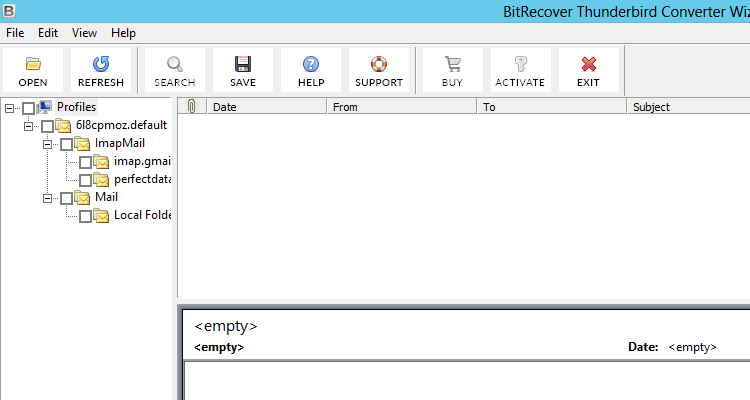
Task: Select the ImapMail tree label
Action: click(x=120, y=143)
